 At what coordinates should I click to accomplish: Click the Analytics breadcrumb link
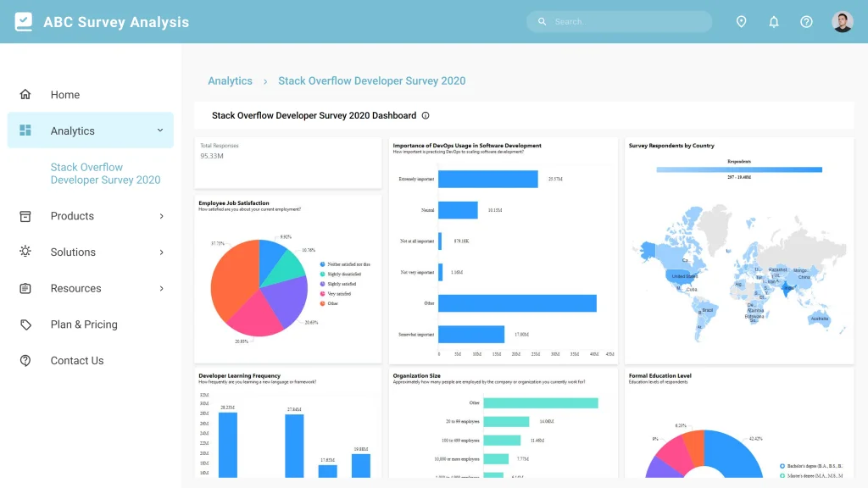[x=230, y=80]
